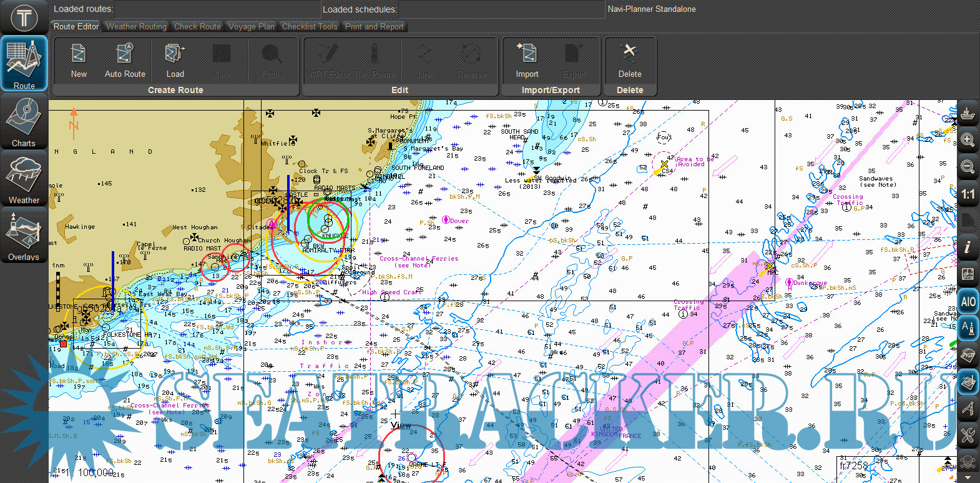This screenshot has width=980, height=483.
Task: Click the Loaded routes field
Action: 217,9
